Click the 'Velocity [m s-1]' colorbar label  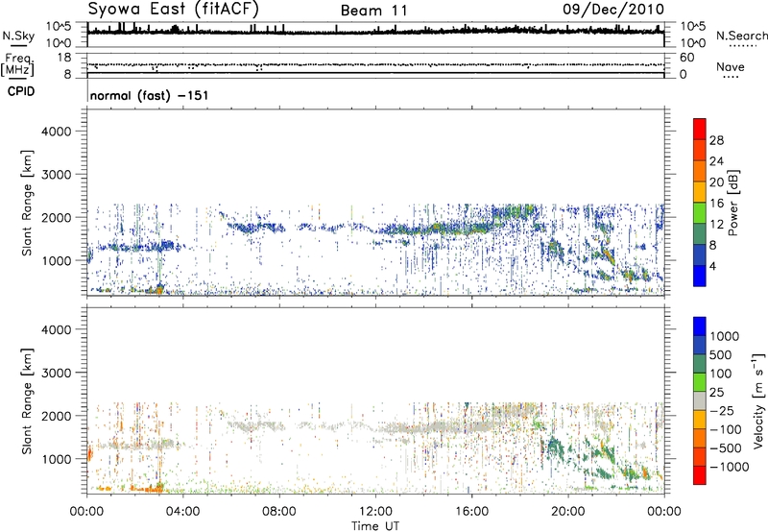point(758,401)
